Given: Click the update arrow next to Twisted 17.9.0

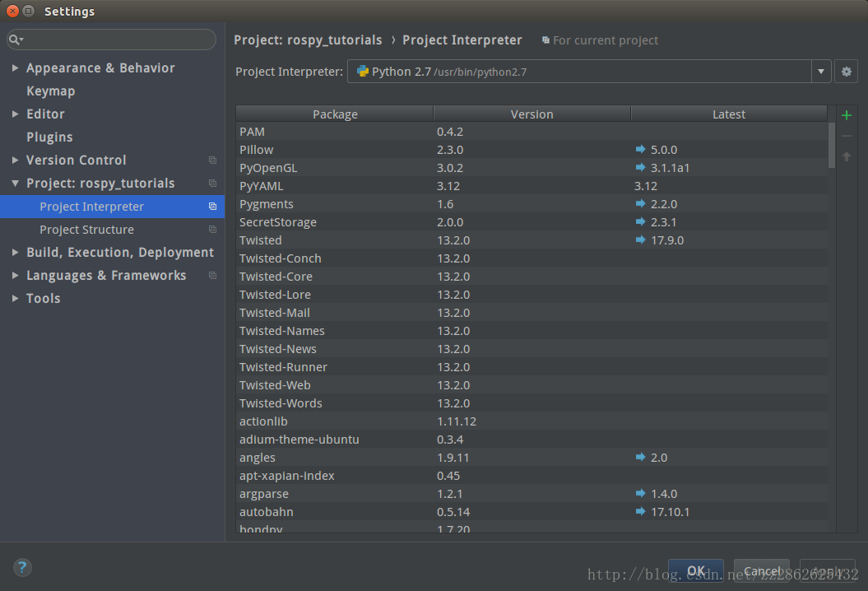Looking at the screenshot, I should [640, 240].
